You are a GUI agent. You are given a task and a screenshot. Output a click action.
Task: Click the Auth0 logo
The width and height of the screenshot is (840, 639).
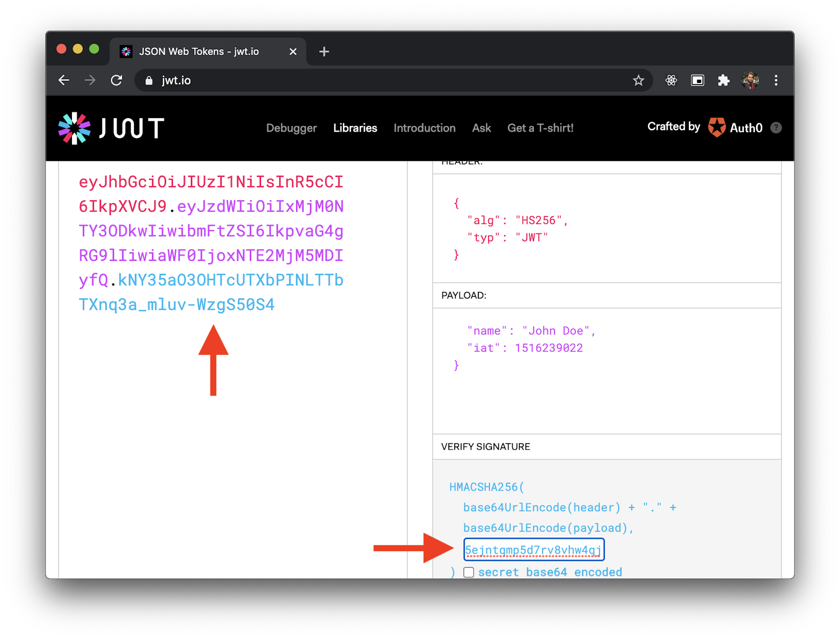click(717, 127)
